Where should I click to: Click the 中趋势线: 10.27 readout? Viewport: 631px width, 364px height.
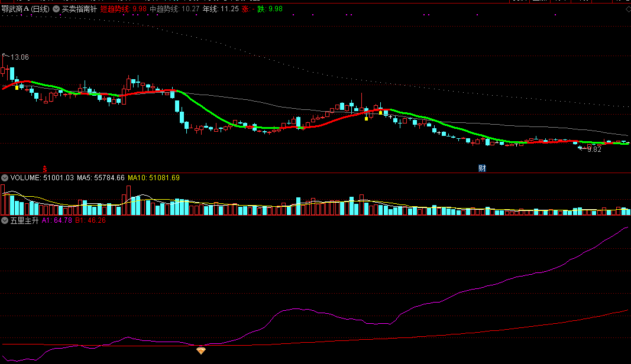tap(174, 9)
